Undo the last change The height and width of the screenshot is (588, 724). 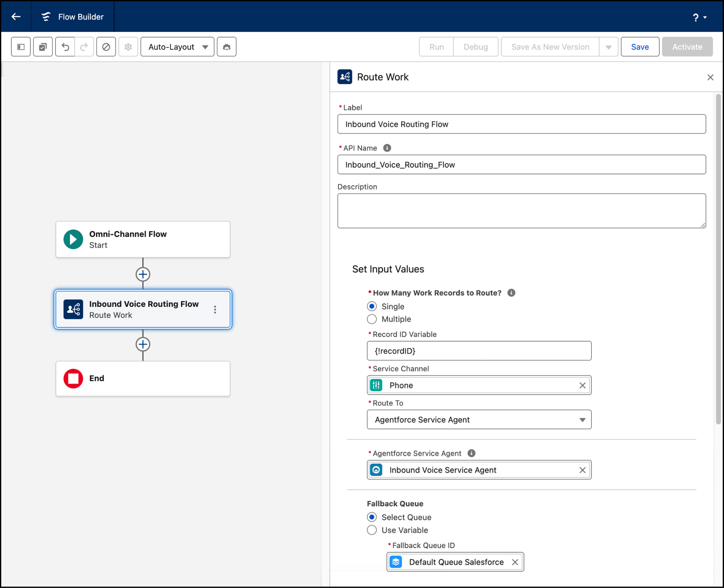(65, 47)
